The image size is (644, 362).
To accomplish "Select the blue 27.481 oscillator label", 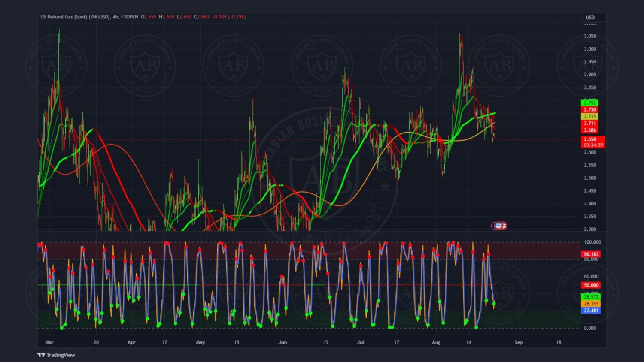I will [591, 311].
